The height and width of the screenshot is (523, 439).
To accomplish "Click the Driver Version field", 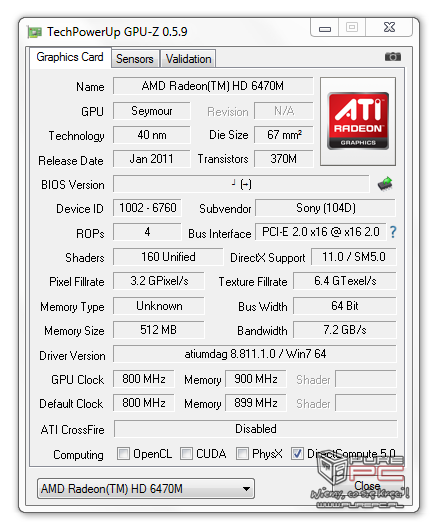I will tap(255, 354).
